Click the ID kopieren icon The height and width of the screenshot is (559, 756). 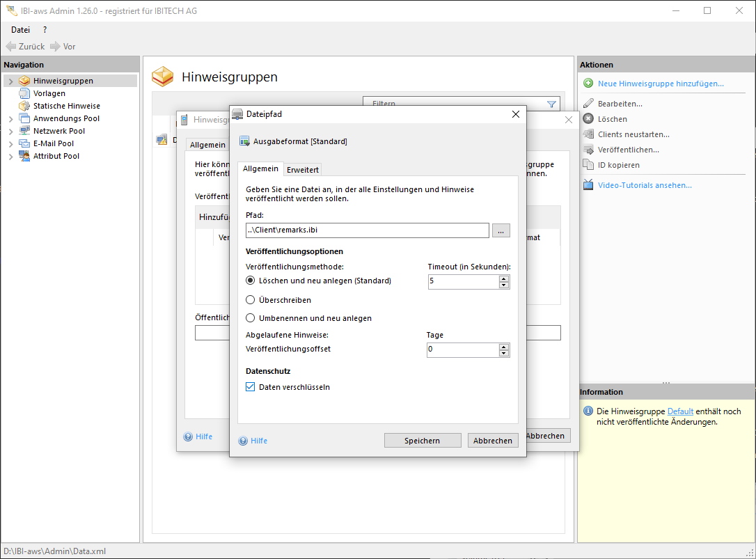(588, 165)
